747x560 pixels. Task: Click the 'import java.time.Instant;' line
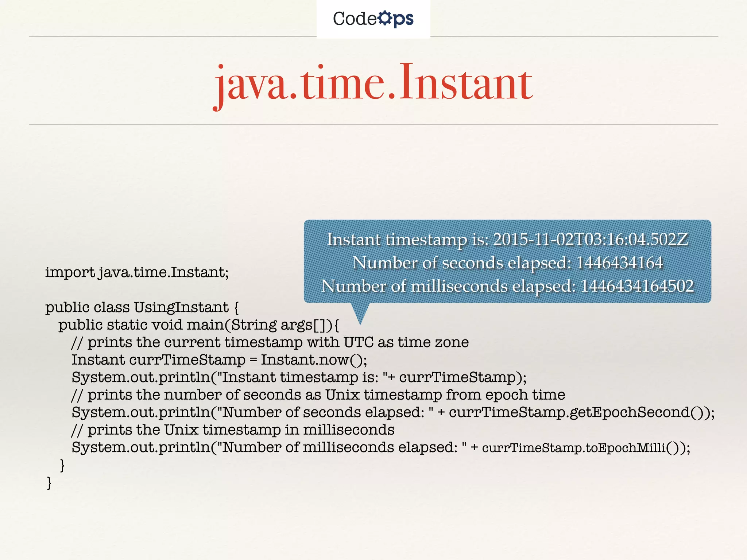[x=137, y=272]
